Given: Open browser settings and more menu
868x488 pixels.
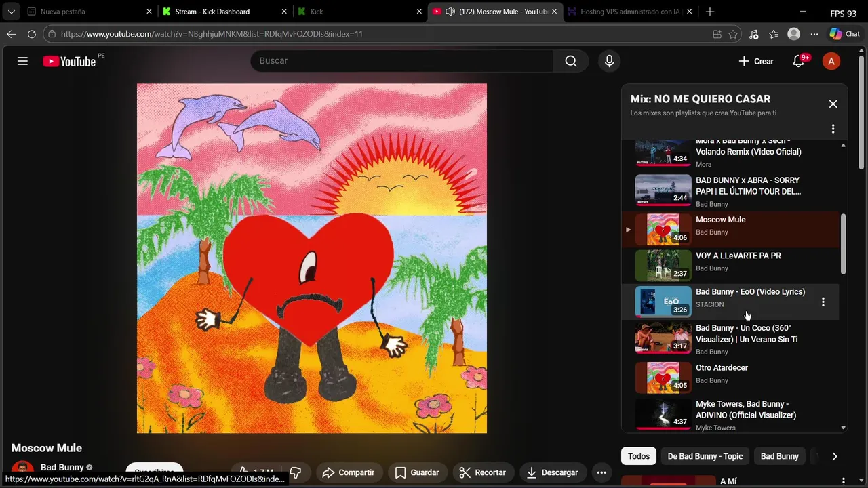Looking at the screenshot, I should tap(814, 34).
